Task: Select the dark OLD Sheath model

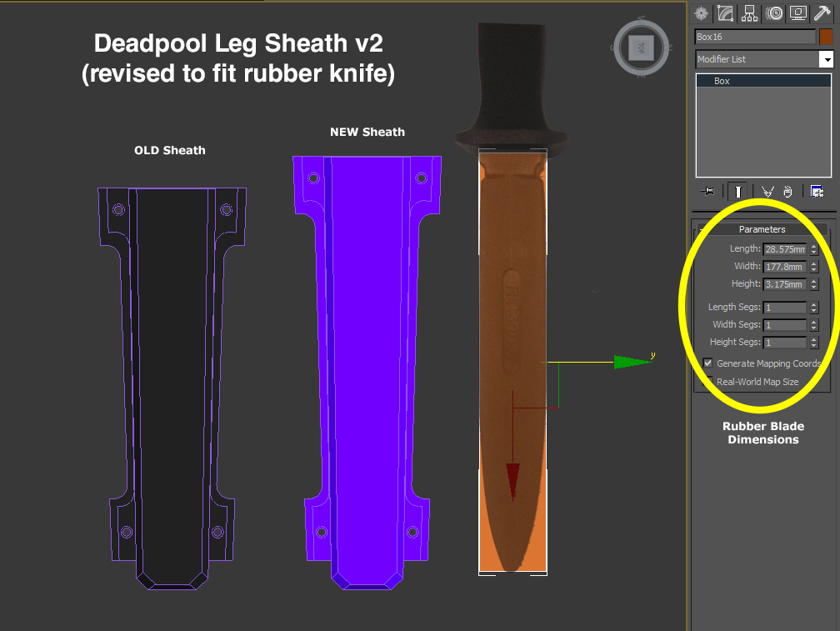Action: point(172,388)
